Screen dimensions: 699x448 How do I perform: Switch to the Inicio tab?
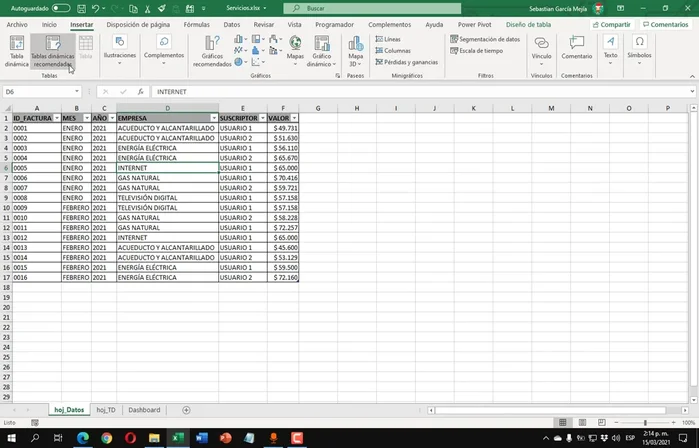coord(49,25)
